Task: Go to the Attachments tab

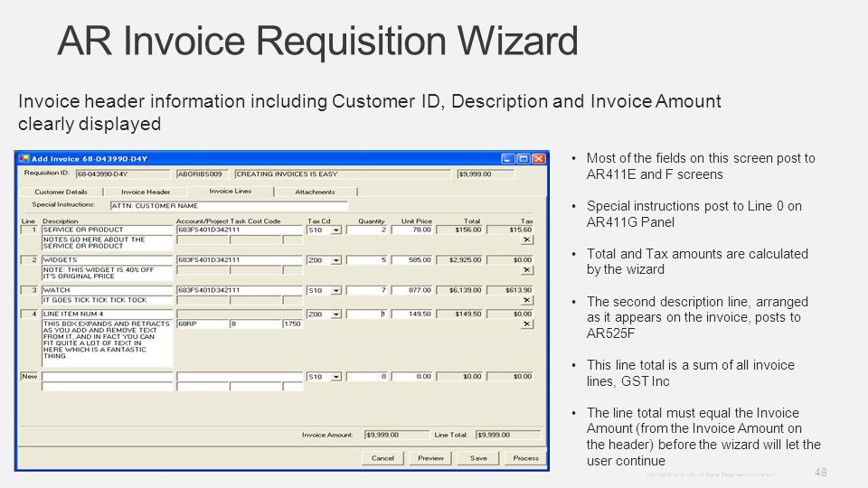Action: (x=315, y=192)
